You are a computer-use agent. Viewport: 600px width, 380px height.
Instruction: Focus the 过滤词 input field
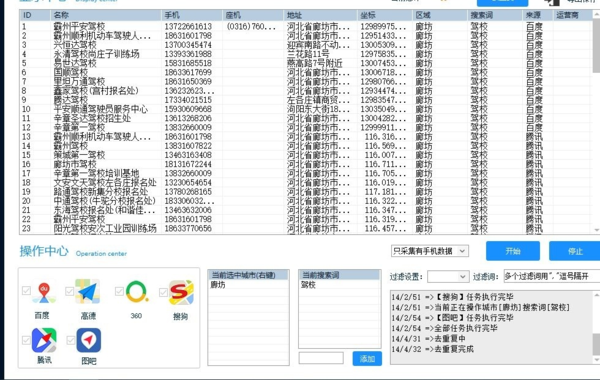552,276
